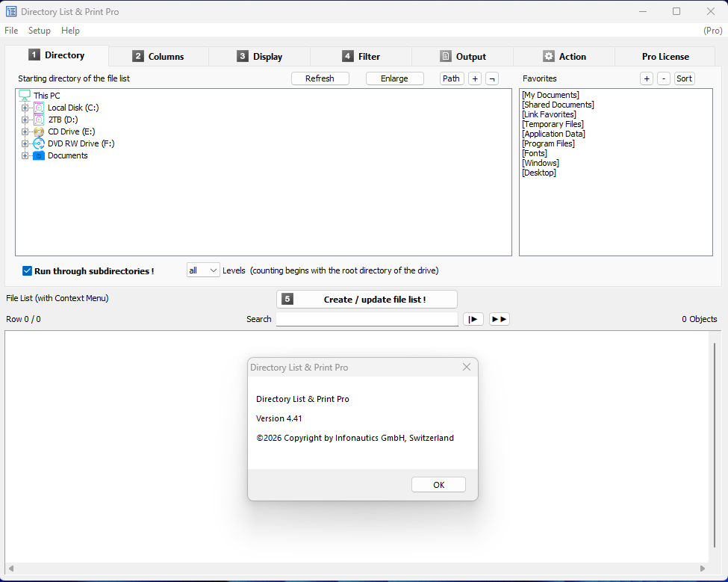Remove a favorite with the minus button

tap(663, 78)
